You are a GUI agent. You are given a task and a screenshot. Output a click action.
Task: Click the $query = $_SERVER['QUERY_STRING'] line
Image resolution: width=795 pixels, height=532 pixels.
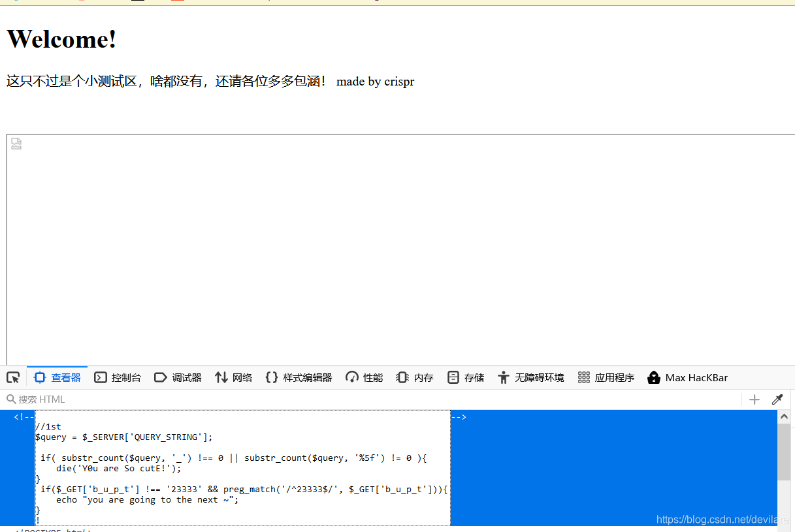click(x=124, y=437)
